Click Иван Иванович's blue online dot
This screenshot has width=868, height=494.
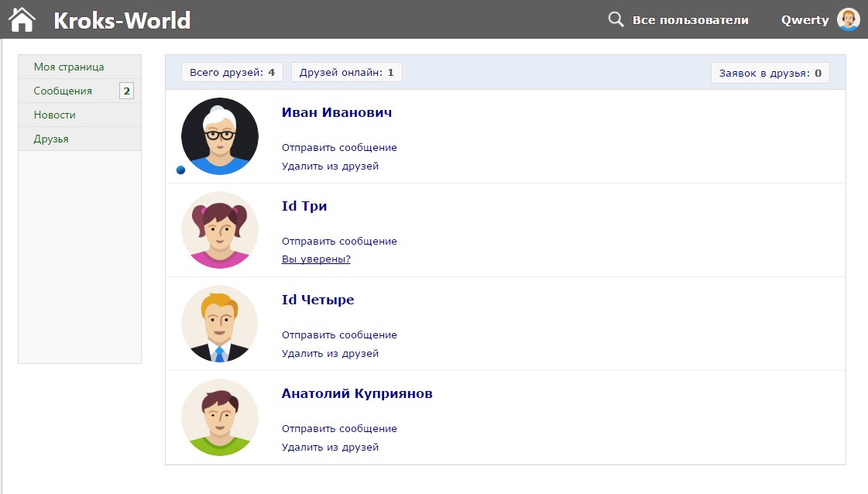click(x=180, y=170)
